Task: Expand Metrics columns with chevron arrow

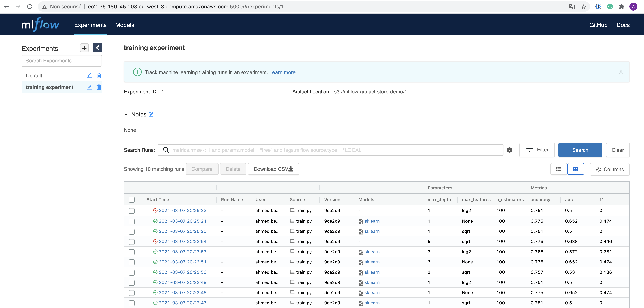Action: coord(551,188)
